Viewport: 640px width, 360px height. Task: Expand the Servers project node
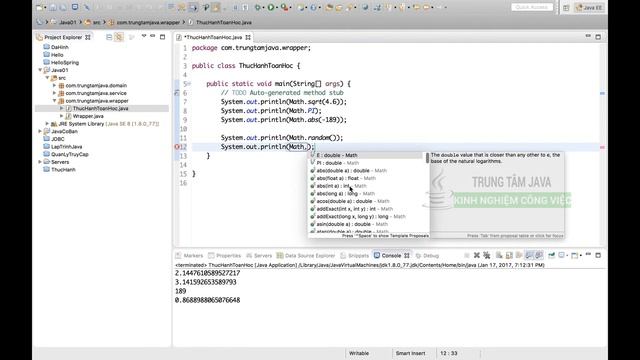pyautogui.click(x=40, y=162)
